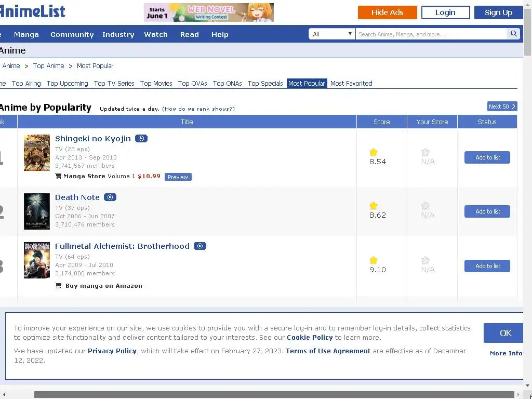Open Industry menu

tap(118, 35)
